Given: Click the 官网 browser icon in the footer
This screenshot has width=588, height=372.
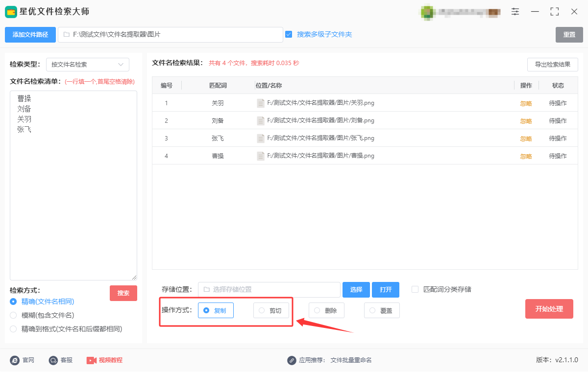Looking at the screenshot, I should click(15, 360).
